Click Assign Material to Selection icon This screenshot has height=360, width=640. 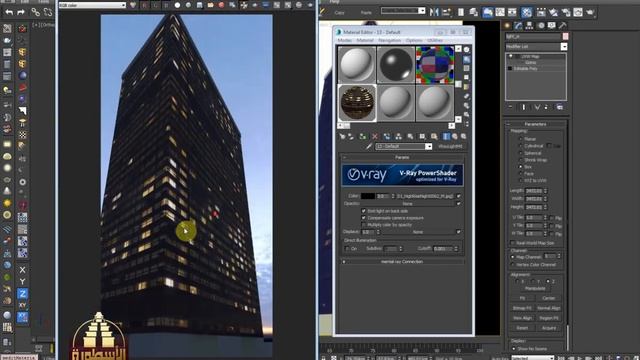(x=362, y=136)
